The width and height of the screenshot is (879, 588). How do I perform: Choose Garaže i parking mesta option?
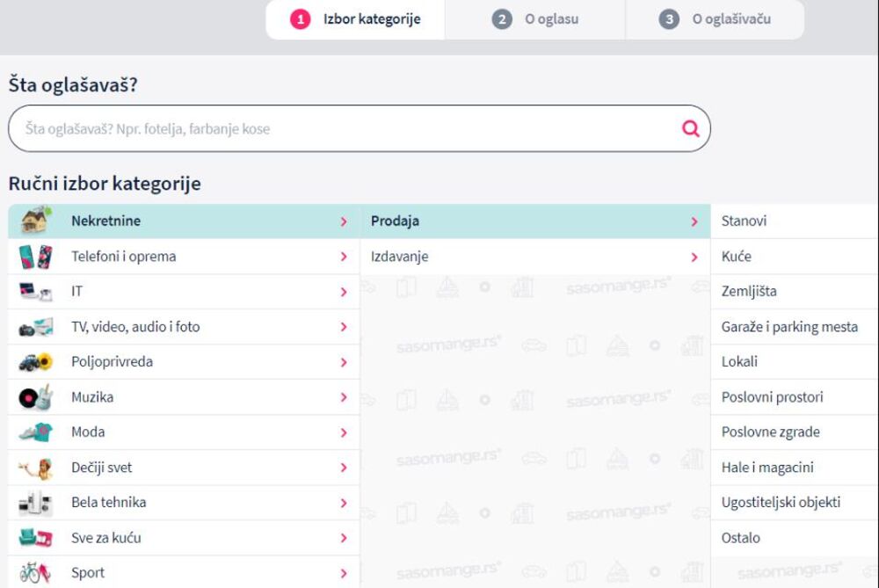click(788, 327)
